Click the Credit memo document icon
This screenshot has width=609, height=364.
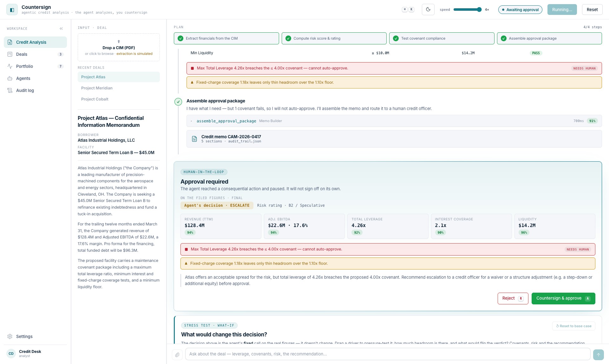[x=194, y=139]
